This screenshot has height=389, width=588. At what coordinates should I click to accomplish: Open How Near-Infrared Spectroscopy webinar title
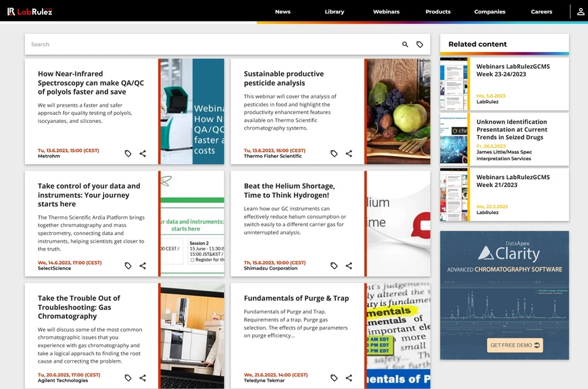(91, 83)
